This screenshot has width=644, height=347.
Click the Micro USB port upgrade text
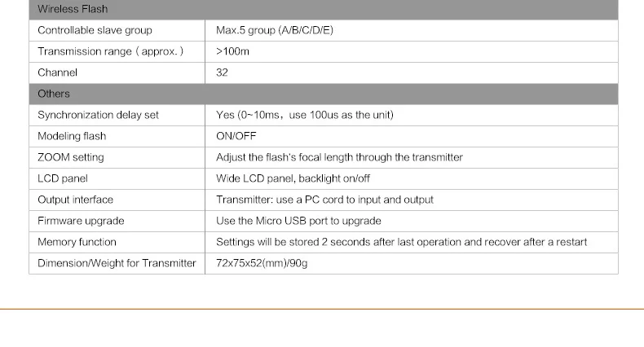tap(298, 221)
